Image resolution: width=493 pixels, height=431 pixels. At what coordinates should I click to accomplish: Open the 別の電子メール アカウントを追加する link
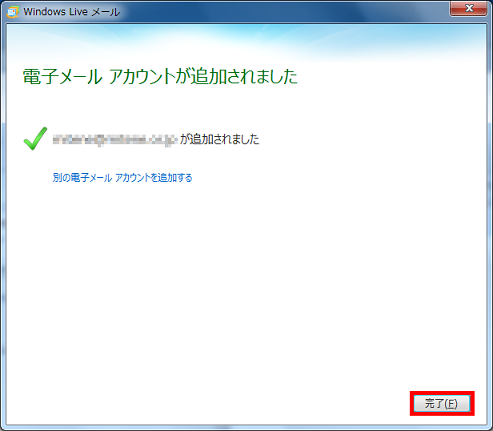122,177
